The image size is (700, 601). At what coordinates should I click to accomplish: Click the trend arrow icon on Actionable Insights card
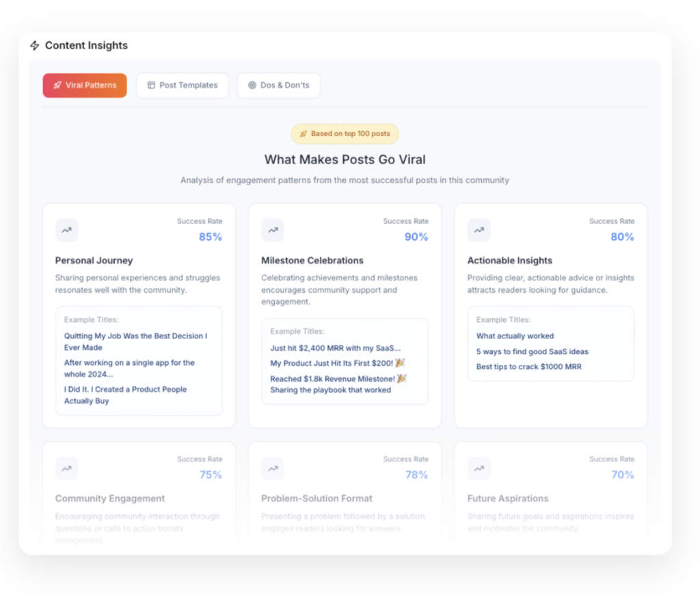pos(479,230)
